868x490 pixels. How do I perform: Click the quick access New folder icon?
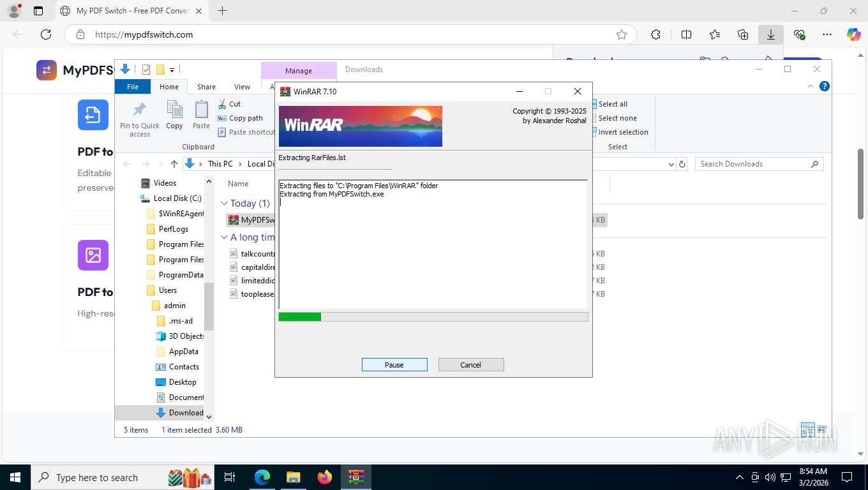[161, 70]
